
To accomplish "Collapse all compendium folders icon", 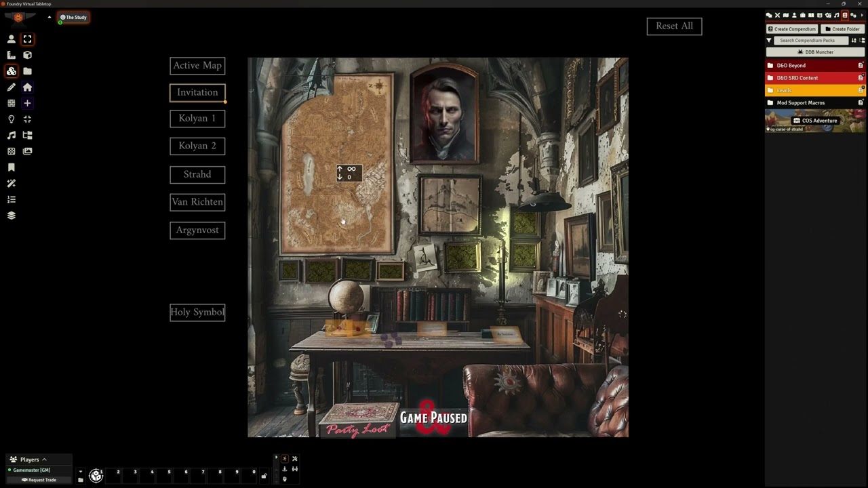I will pos(862,41).
